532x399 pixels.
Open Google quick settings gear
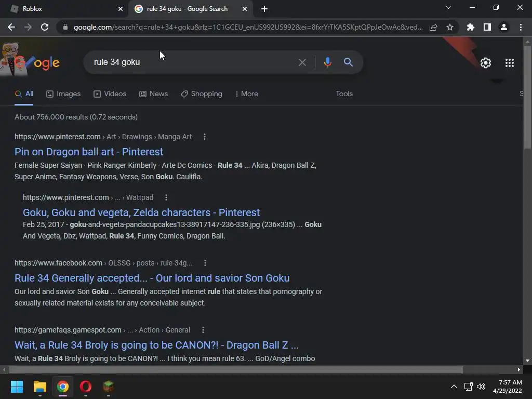[486, 63]
